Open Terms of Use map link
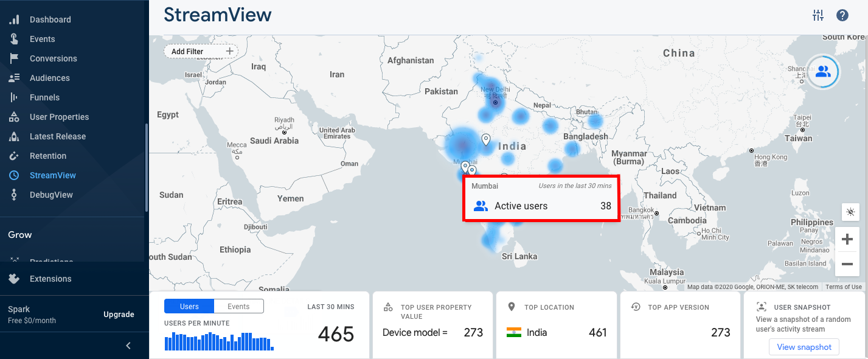868x359 pixels. pyautogui.click(x=844, y=287)
